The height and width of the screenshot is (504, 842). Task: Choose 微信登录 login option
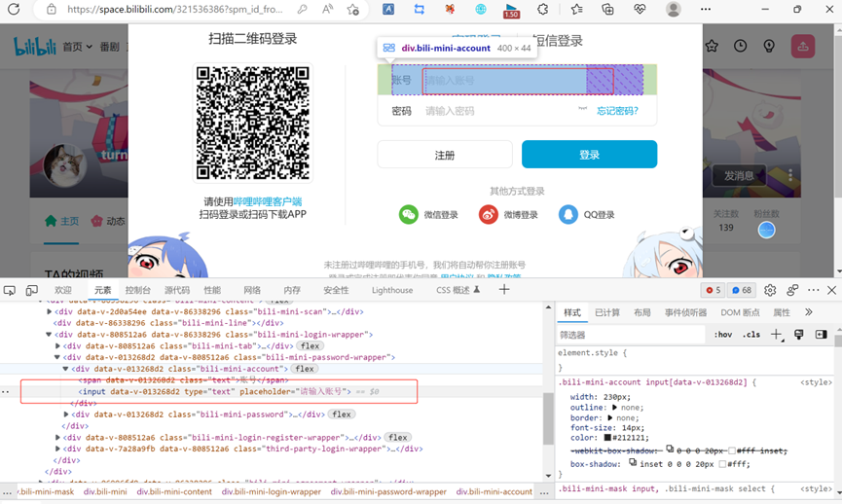coord(428,215)
